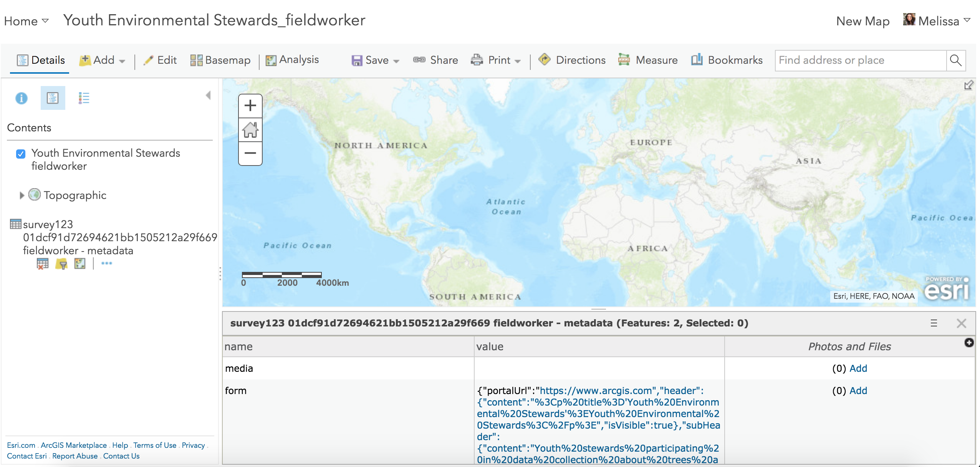Open the Contact Esri link
The width and height of the screenshot is (980, 467).
[27, 456]
